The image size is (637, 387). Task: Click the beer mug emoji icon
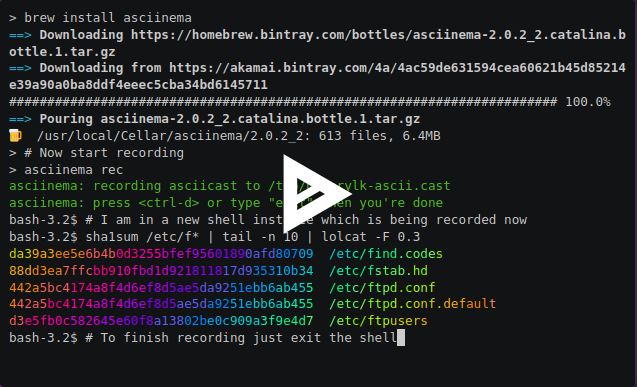pyautogui.click(x=15, y=135)
